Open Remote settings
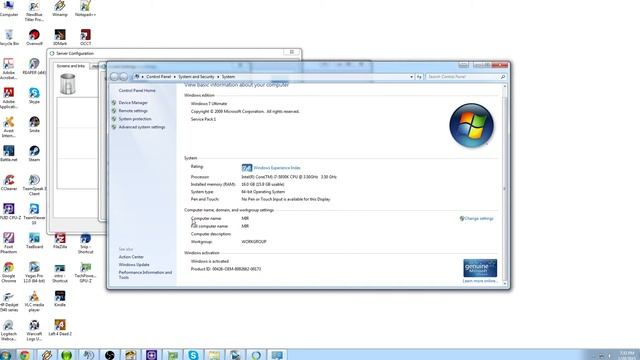Image resolution: width=640 pixels, height=360 pixels. click(133, 111)
